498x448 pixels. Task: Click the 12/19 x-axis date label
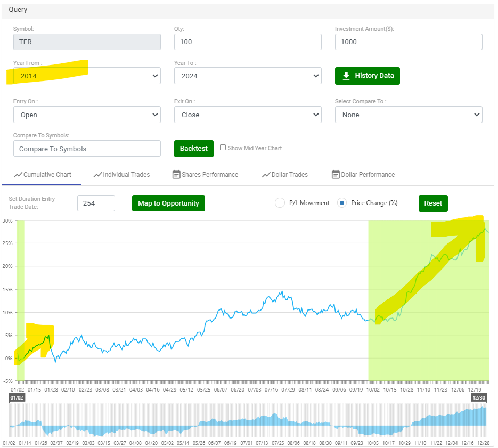(x=475, y=390)
